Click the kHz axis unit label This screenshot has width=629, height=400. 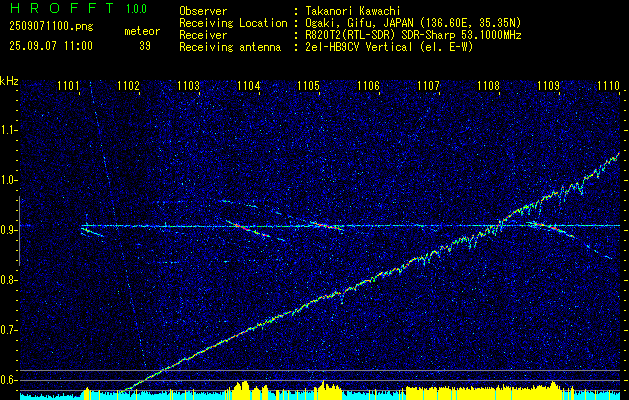point(9,81)
